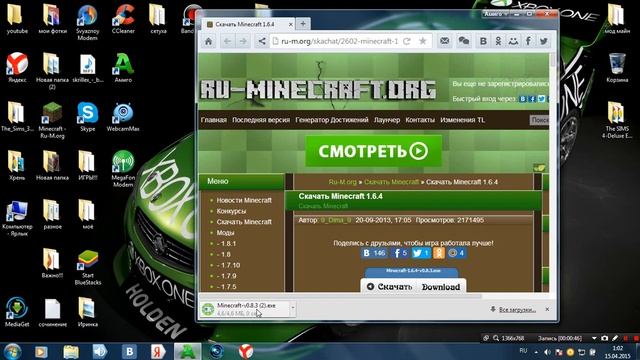Click Ru-M.org breadcrumb link
The height and width of the screenshot is (360, 640).
342,182
